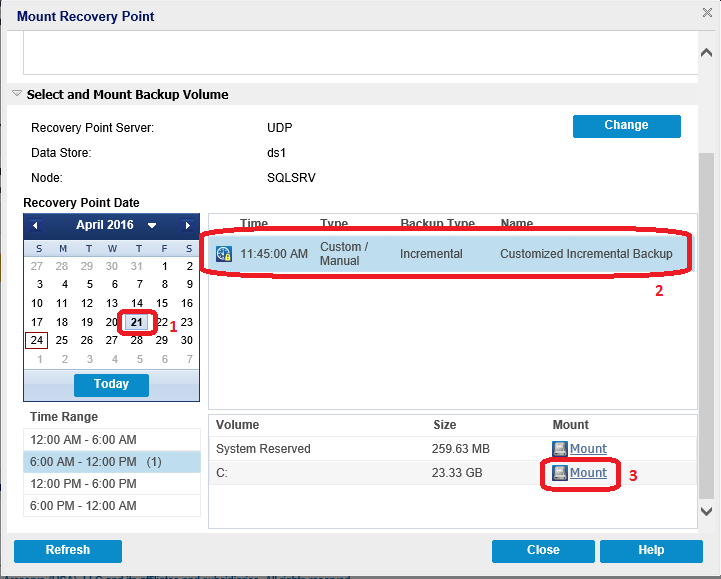Go to next month in calendar

(x=187, y=225)
